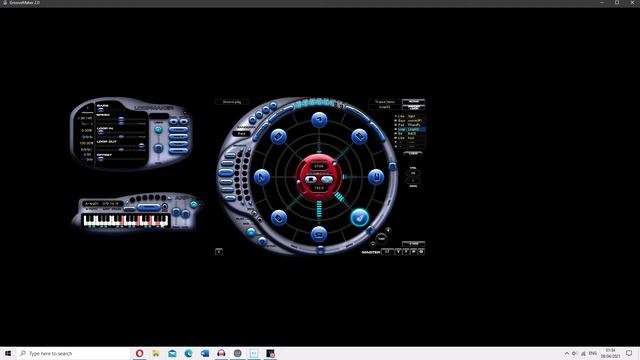
Task: Select the upper-right track button on groove wheel
Action: 360,136
